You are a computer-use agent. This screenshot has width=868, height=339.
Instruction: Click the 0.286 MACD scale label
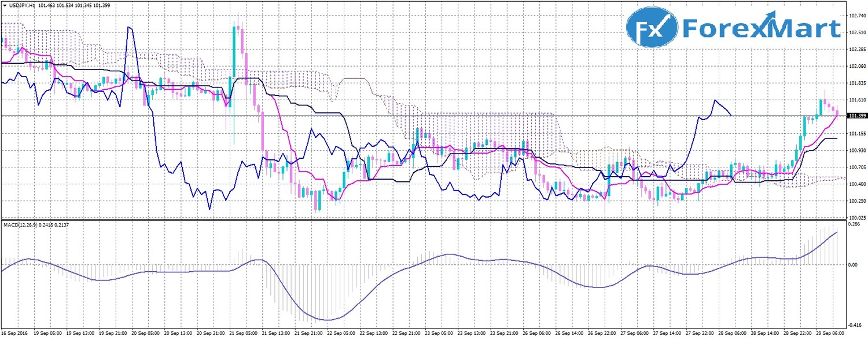pyautogui.click(x=852, y=223)
